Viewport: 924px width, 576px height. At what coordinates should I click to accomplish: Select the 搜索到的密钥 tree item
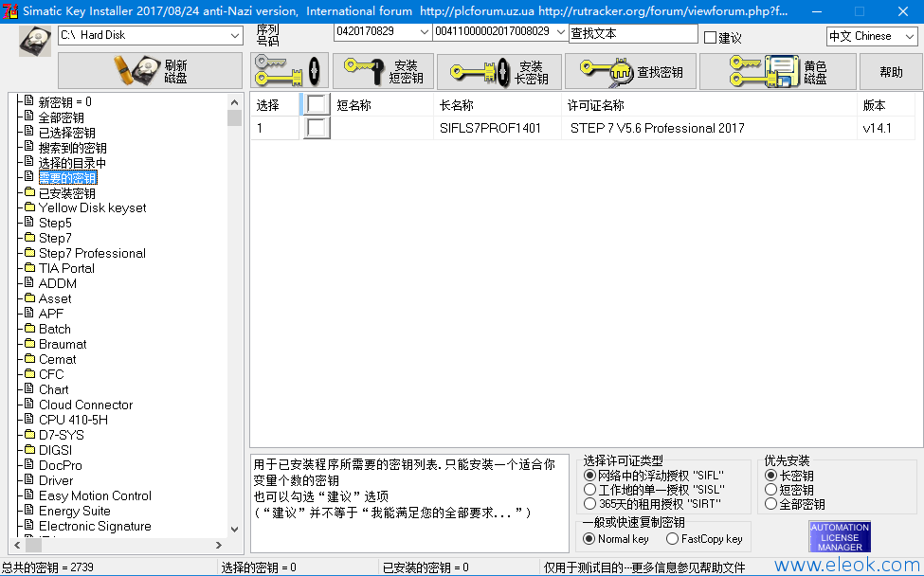point(72,148)
